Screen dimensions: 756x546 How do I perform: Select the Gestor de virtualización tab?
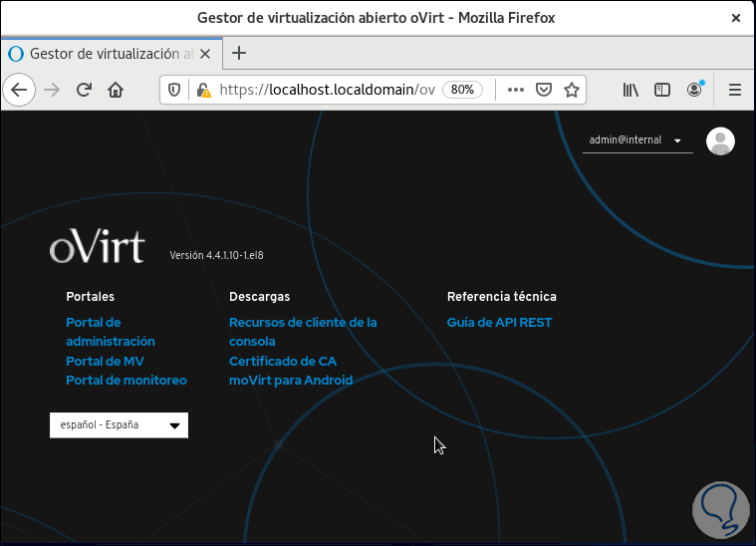[112, 54]
